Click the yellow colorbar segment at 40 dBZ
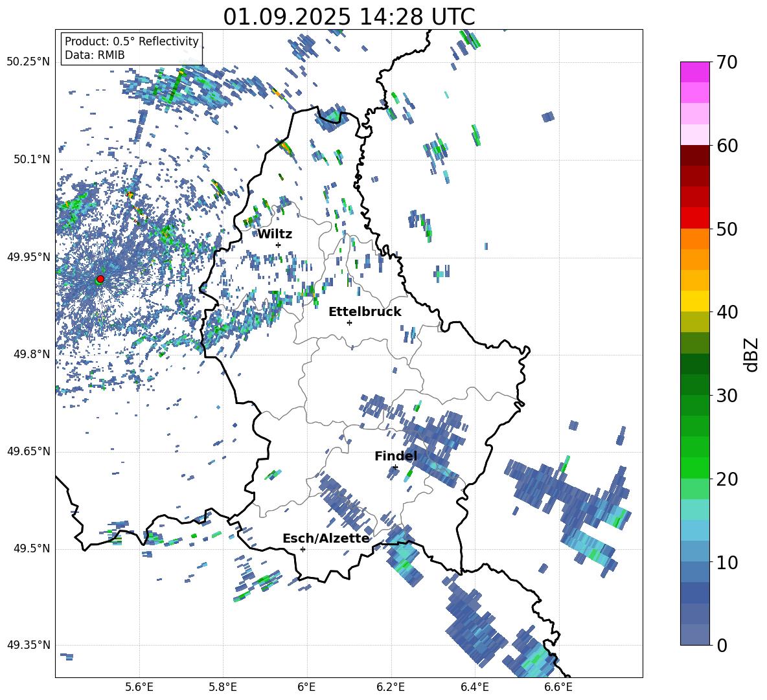The height and width of the screenshot is (700, 767). pos(694,301)
